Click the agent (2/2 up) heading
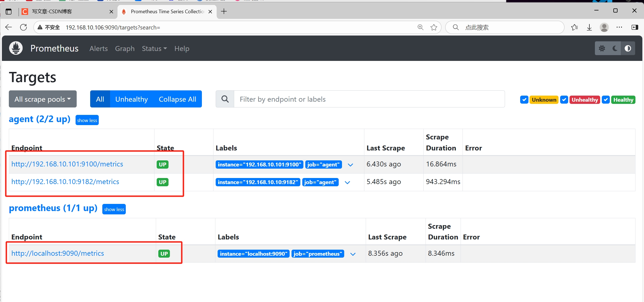This screenshot has height=302, width=644. pyautogui.click(x=39, y=119)
